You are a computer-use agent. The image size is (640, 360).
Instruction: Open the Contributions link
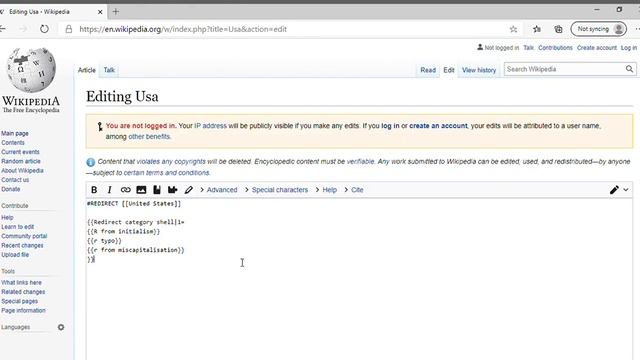pos(555,48)
